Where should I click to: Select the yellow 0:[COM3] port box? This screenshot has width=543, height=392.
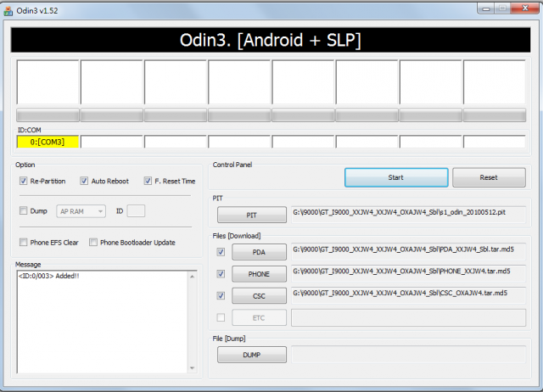point(48,142)
